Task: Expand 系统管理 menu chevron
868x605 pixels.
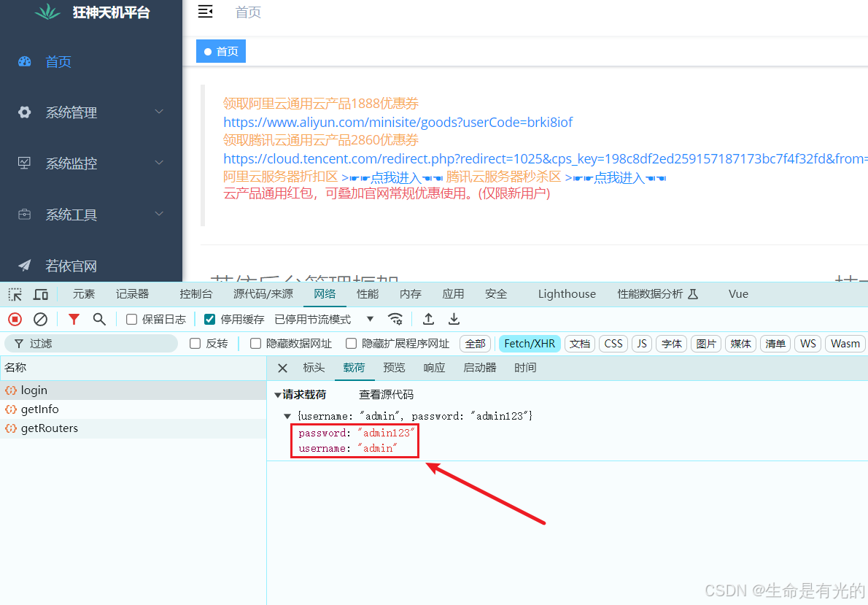Action: click(x=159, y=112)
